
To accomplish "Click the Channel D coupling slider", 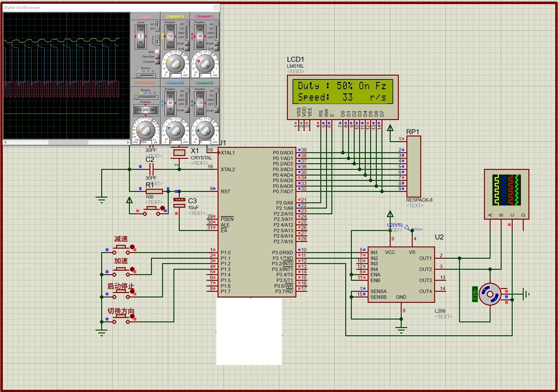I will pyautogui.click(x=217, y=97).
